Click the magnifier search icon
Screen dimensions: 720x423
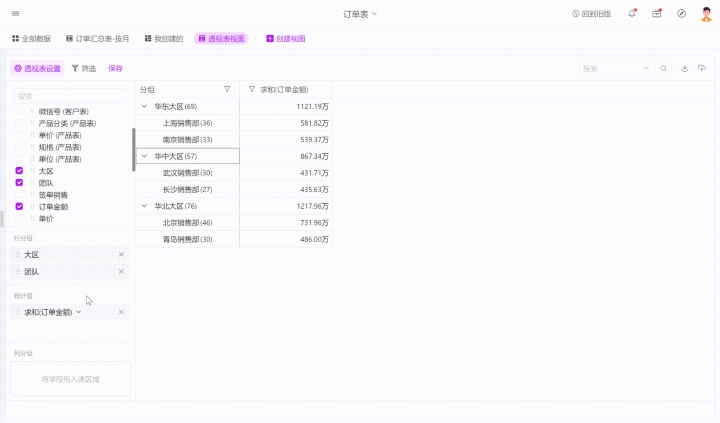pyautogui.click(x=663, y=69)
